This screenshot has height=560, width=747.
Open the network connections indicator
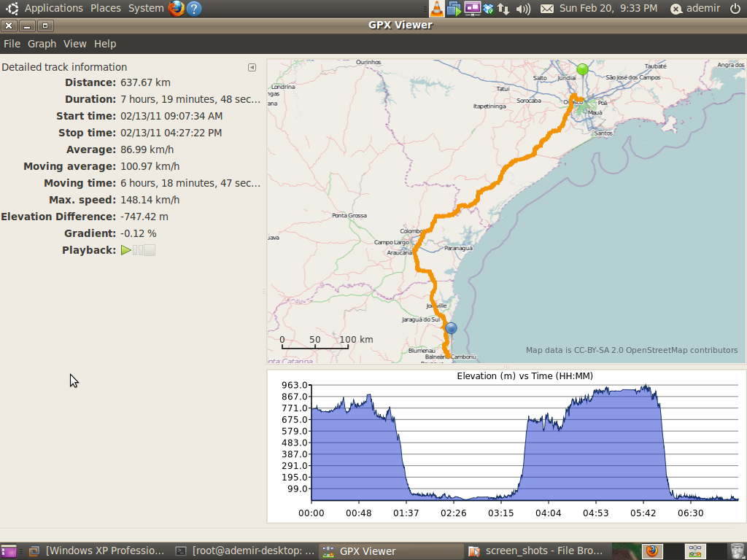click(x=504, y=9)
